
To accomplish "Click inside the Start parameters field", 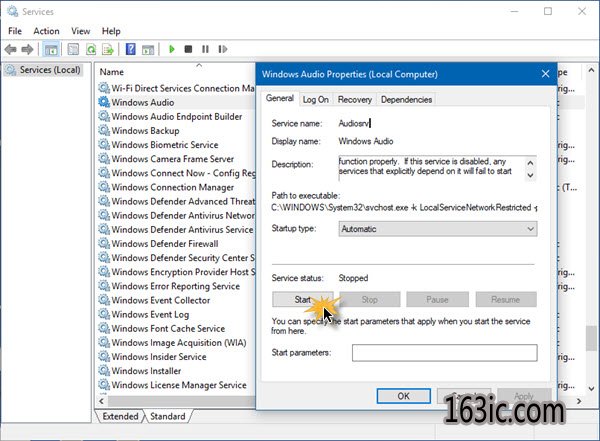I will (445, 353).
